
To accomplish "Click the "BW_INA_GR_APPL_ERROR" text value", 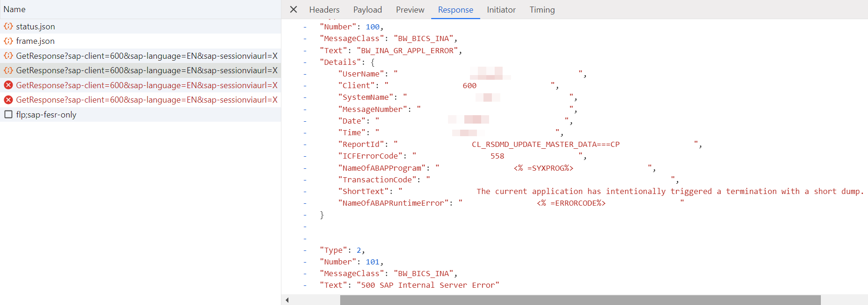I will click(407, 50).
